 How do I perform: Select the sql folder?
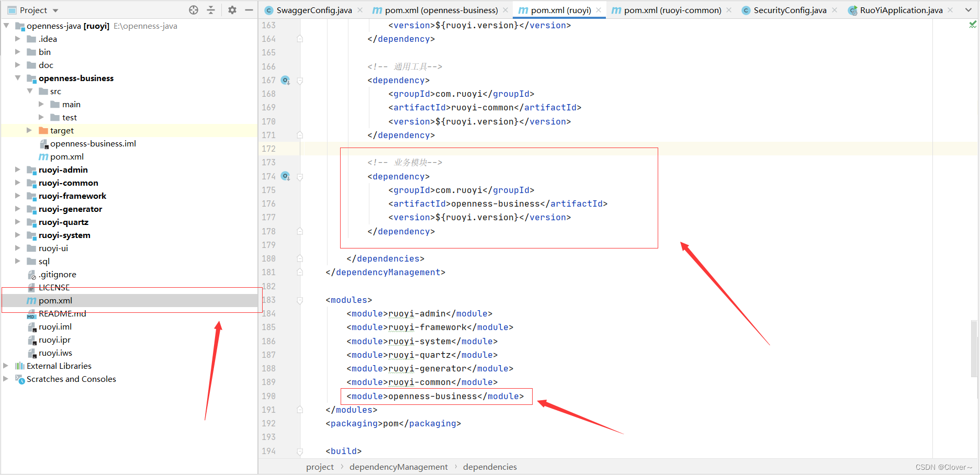point(44,261)
